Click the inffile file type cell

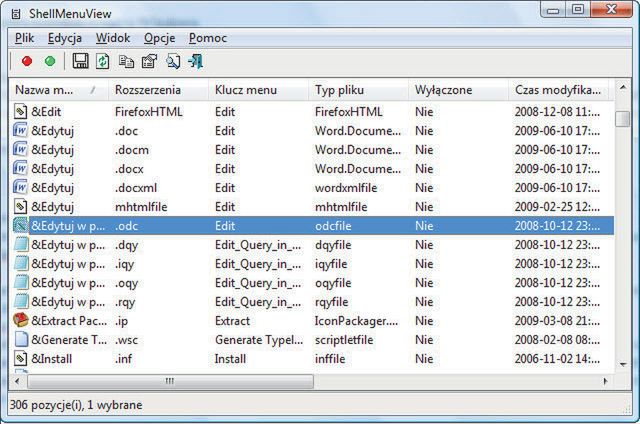pos(330,359)
